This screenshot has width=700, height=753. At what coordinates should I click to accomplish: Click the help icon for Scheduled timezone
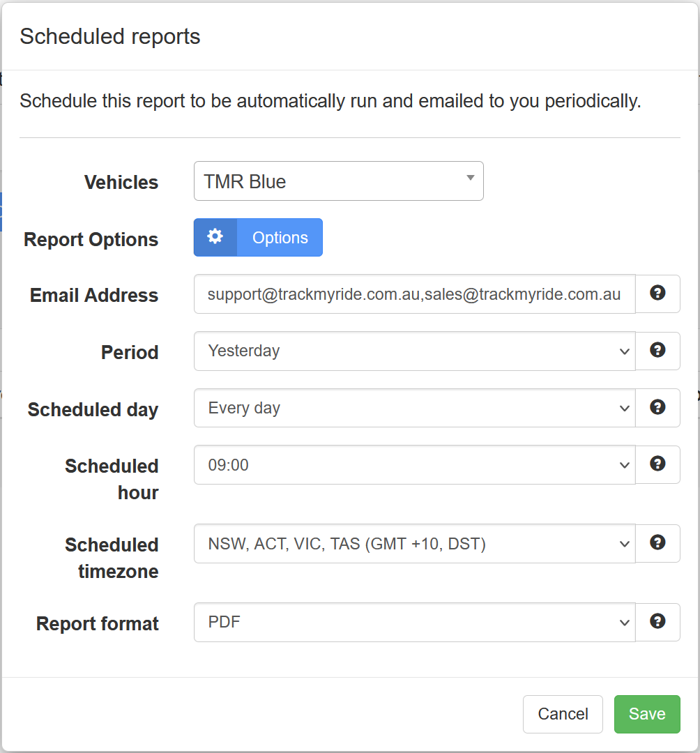[657, 542]
